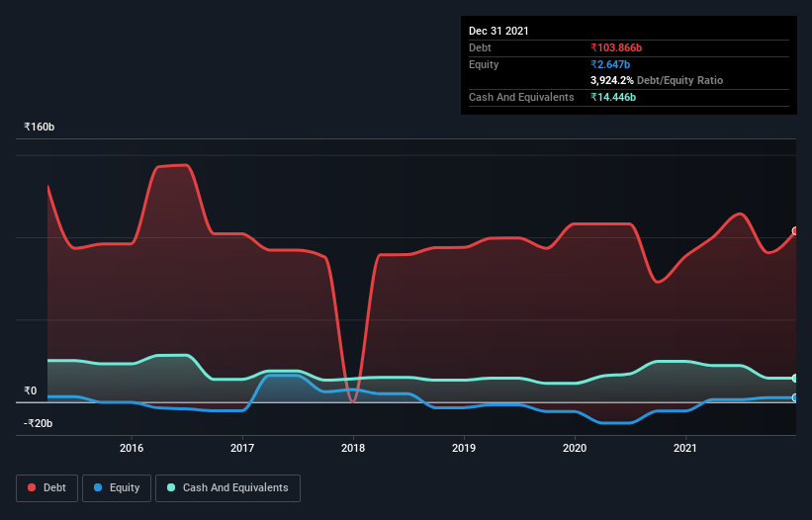Screen dimensions: 812x520
Task: Click the 2016 x-axis label
Action: point(132,448)
